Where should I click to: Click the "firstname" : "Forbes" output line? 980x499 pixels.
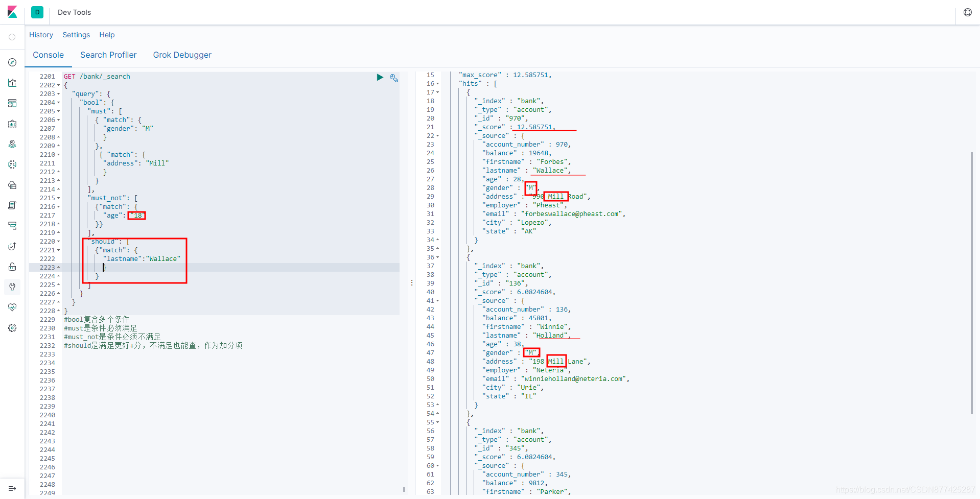click(x=527, y=162)
